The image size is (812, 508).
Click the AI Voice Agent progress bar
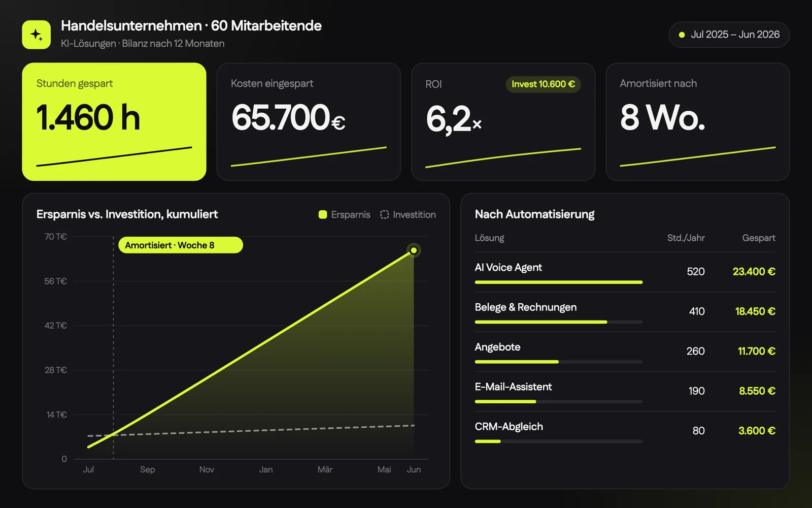(559, 282)
